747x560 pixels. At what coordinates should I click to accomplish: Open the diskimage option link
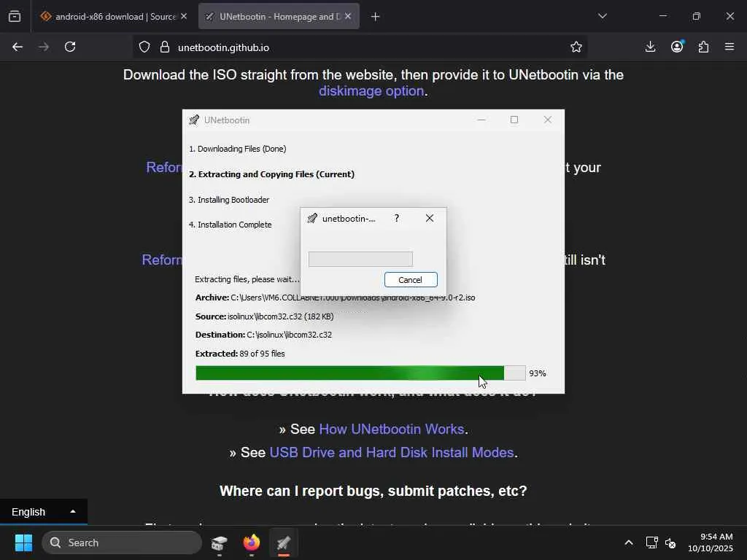click(x=371, y=91)
